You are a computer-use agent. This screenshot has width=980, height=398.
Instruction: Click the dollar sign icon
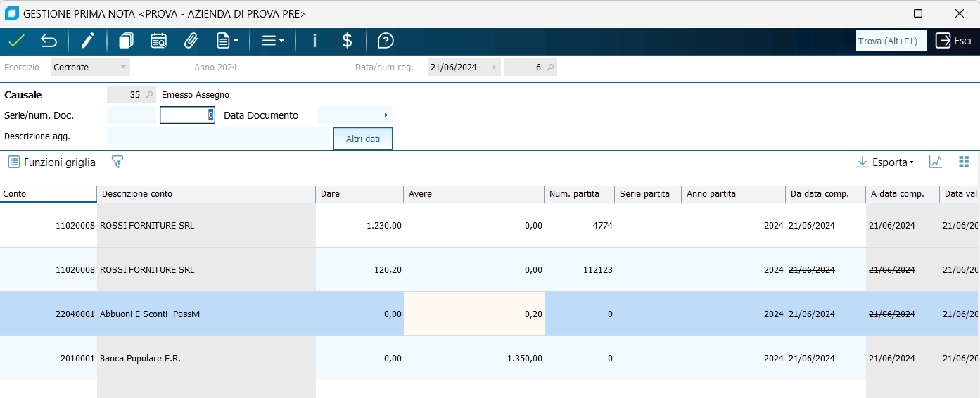(347, 41)
